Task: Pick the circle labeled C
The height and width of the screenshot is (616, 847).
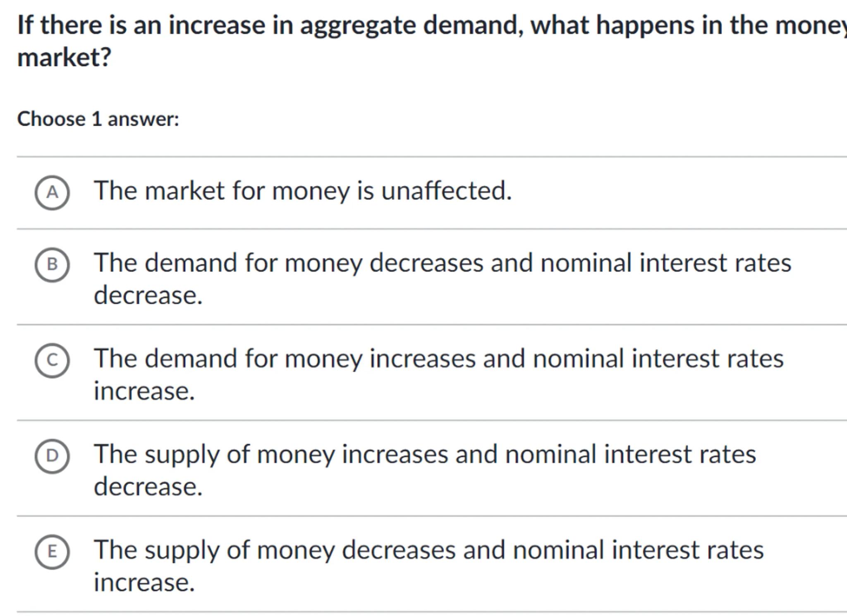Action: coord(52,360)
